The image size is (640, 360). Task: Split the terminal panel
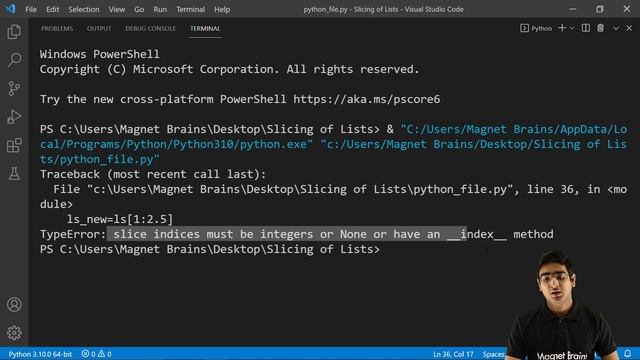point(586,28)
